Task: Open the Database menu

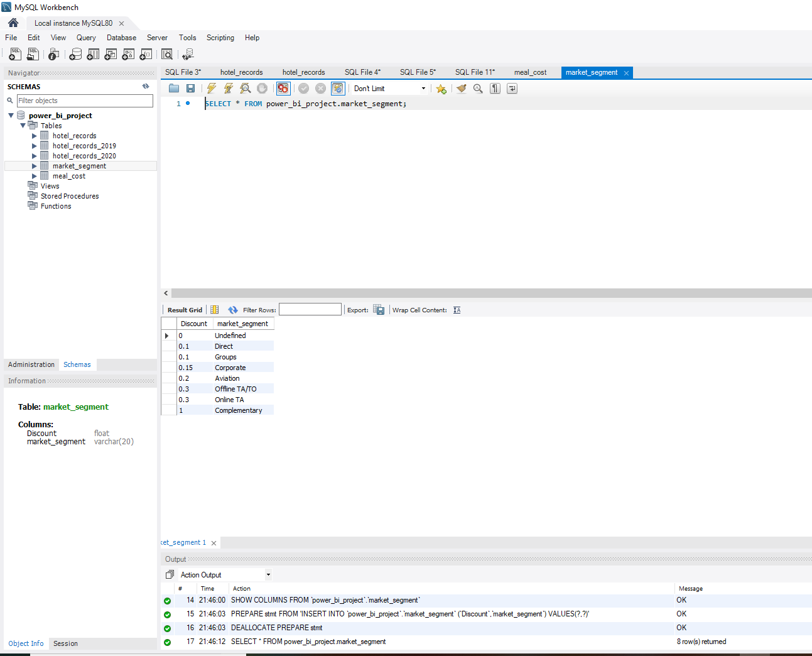Action: (x=121, y=38)
